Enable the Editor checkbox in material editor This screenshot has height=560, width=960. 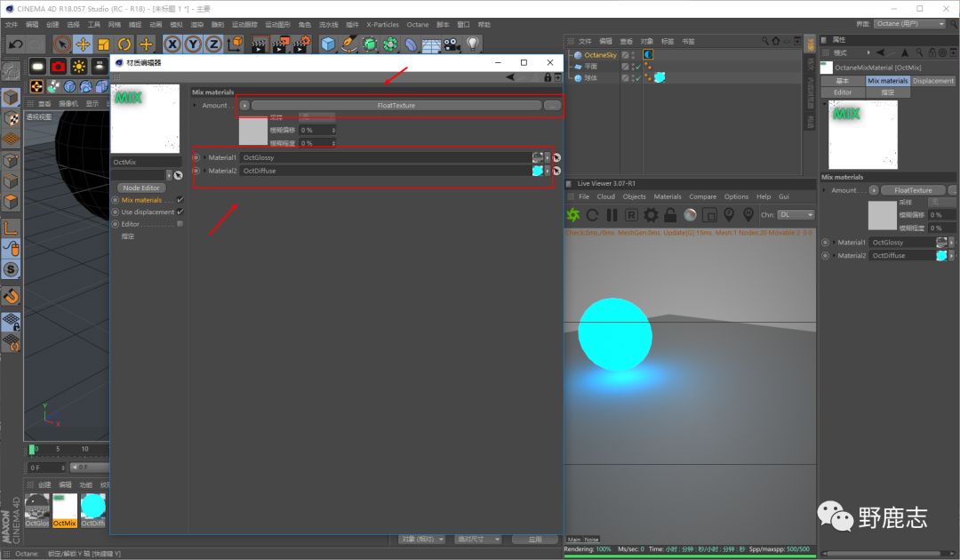[180, 224]
